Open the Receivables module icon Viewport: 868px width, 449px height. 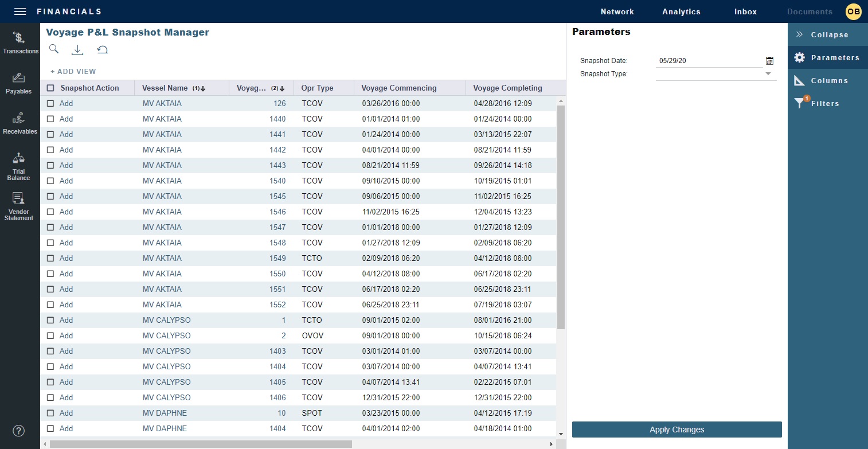pyautogui.click(x=19, y=122)
